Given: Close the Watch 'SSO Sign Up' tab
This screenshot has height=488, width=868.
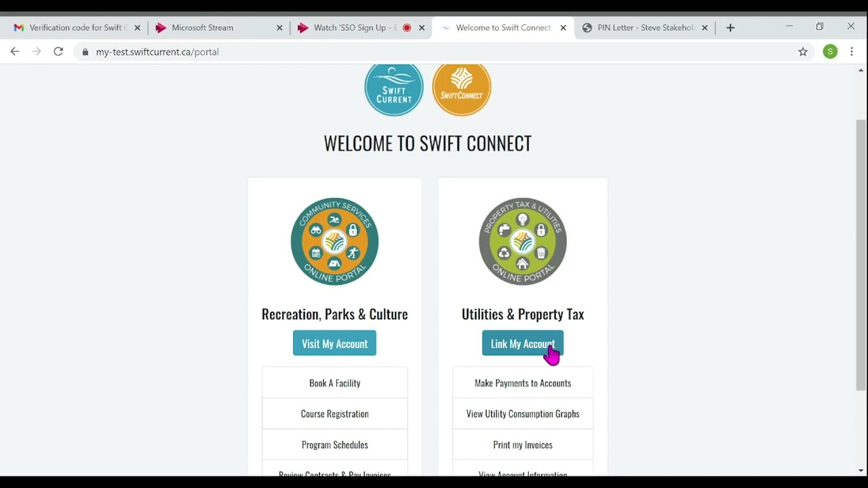Looking at the screenshot, I should point(422,28).
